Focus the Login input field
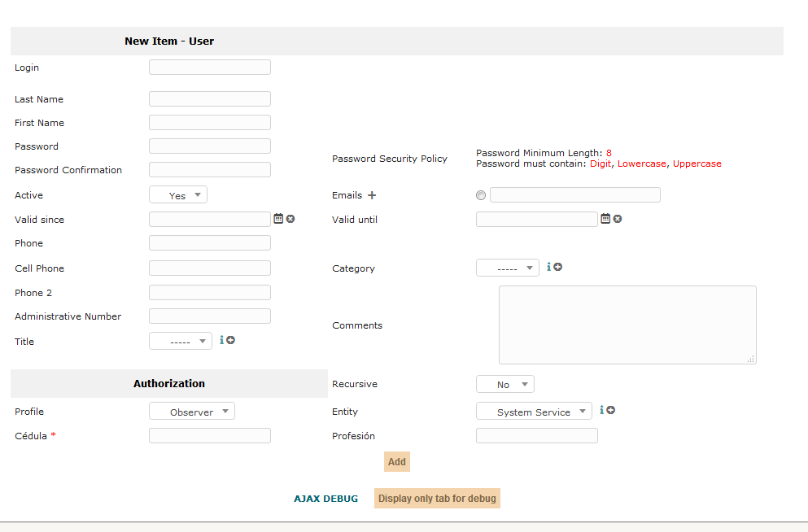This screenshot has height=532, width=808. [210, 67]
